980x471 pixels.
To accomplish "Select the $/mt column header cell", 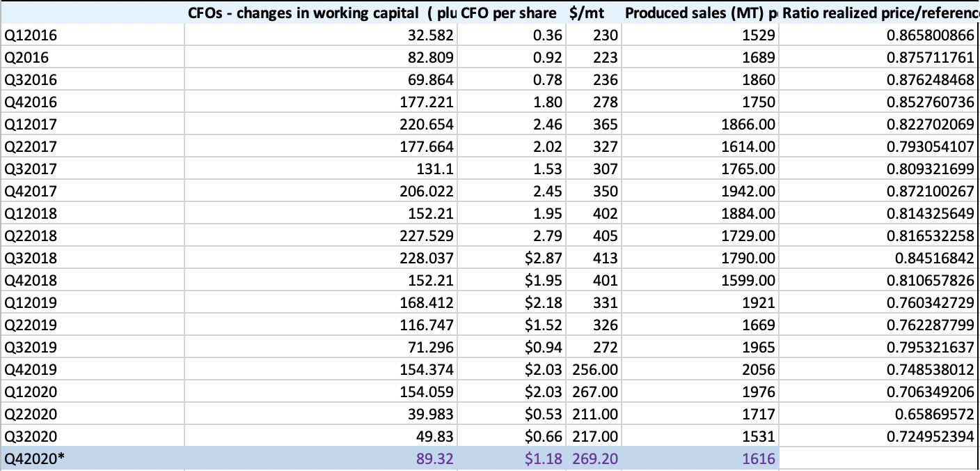I will click(593, 13).
